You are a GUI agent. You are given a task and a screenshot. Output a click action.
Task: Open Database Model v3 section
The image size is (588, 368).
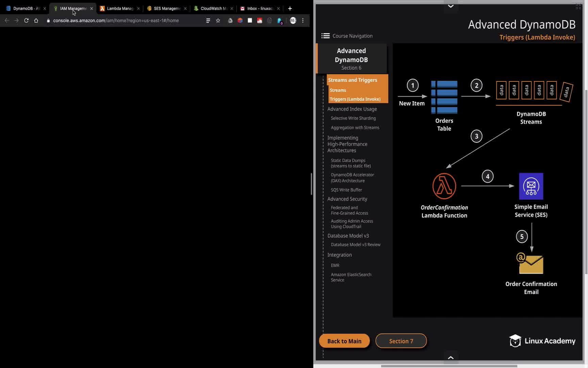[348, 236]
